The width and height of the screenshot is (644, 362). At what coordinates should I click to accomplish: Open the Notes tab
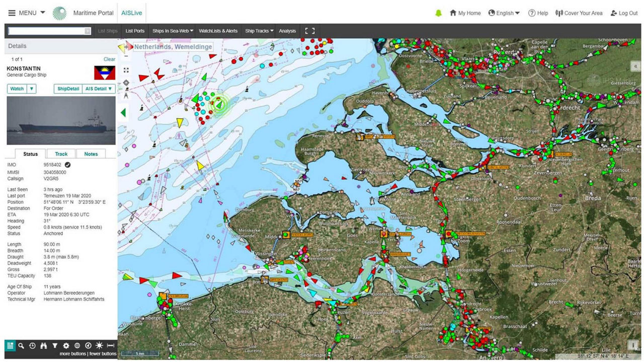click(x=91, y=154)
